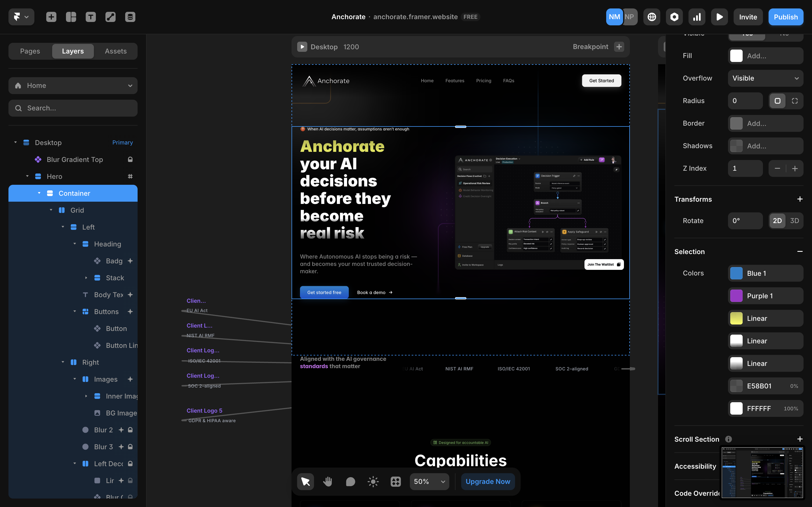812x507 pixels.
Task: Open the 50% zoom level dropdown
Action: click(x=429, y=482)
